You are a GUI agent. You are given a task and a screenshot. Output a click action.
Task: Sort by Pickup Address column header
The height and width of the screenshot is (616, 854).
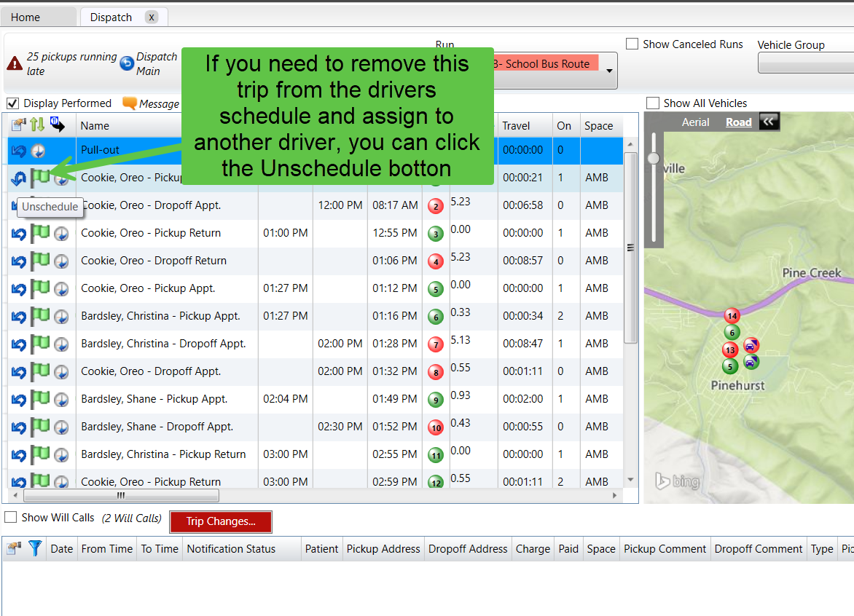pyautogui.click(x=383, y=549)
